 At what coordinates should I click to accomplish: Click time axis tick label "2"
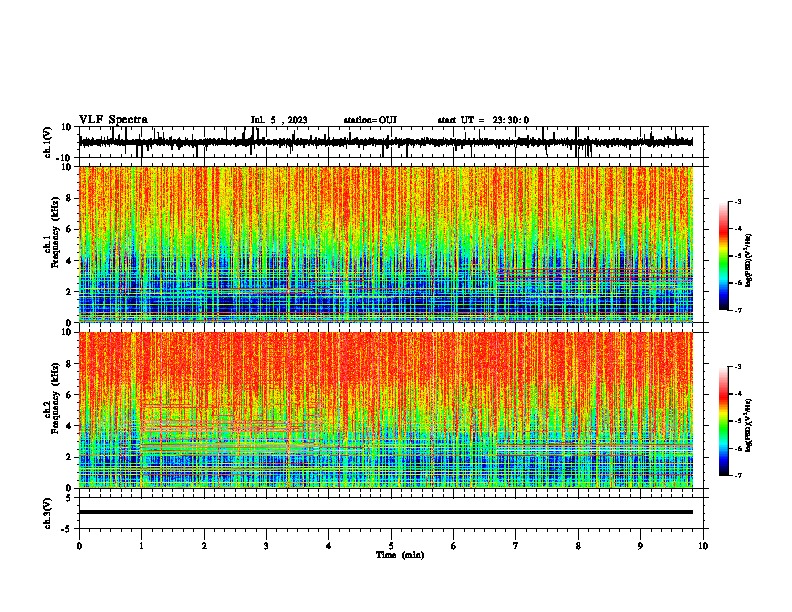(204, 546)
